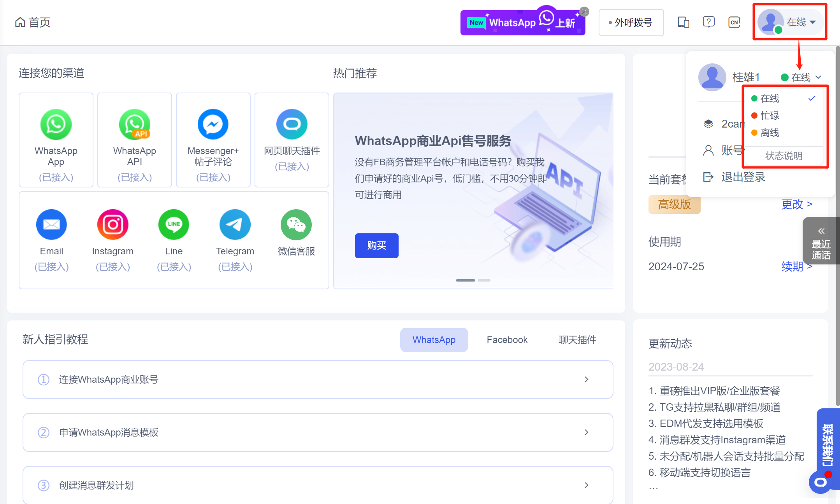Screen dimensions: 840x504
Task: Set status to 离线 (offline)
Action: (x=770, y=133)
